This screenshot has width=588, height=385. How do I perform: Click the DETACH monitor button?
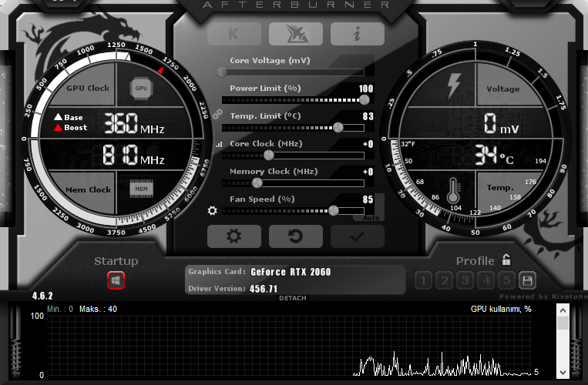(x=293, y=298)
